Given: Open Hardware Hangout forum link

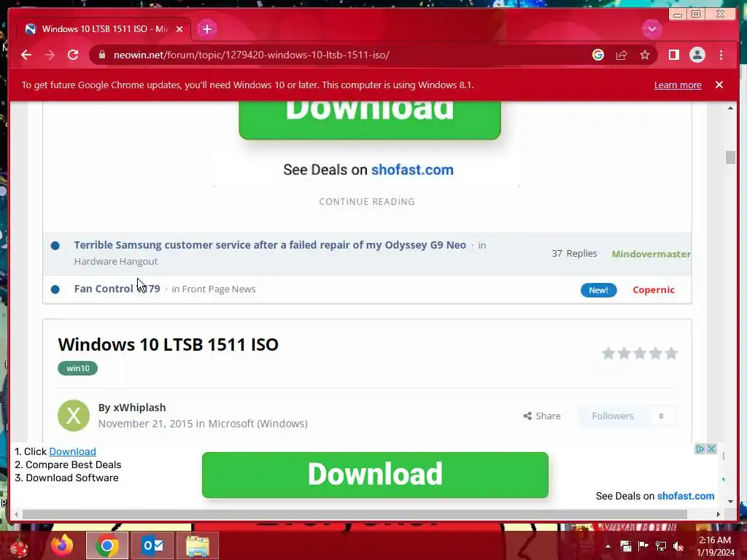Looking at the screenshot, I should click(x=116, y=261).
